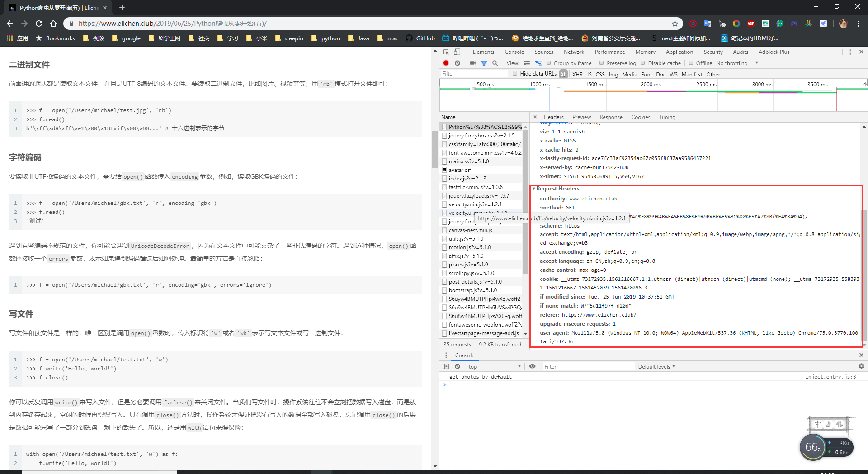View the Cookies tab for the request
This screenshot has height=474, width=868.
[641, 117]
